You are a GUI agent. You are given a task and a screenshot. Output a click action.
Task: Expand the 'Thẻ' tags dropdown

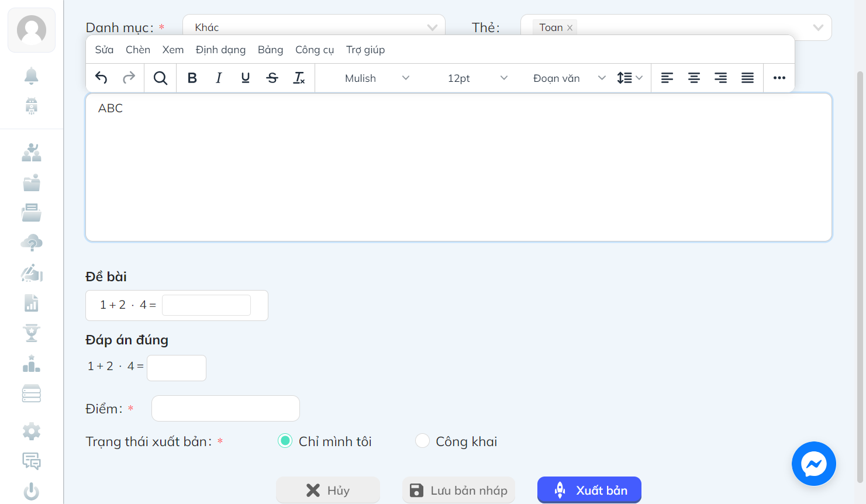676,27
